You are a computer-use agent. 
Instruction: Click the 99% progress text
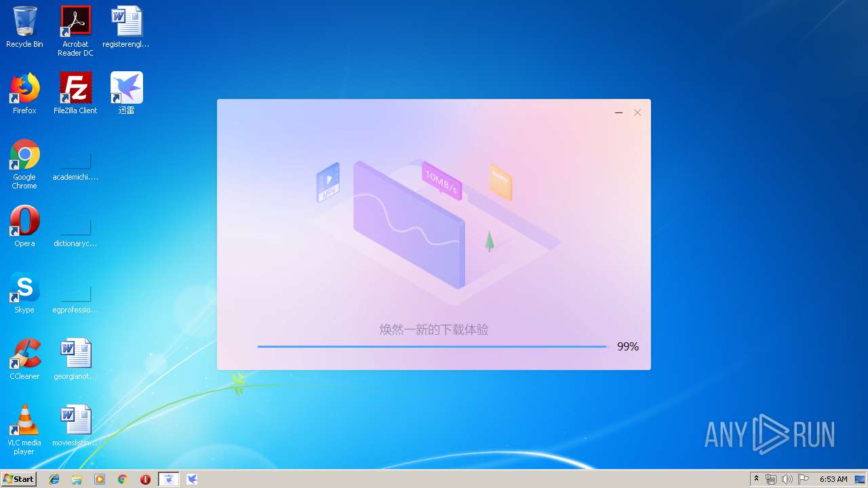coord(628,346)
